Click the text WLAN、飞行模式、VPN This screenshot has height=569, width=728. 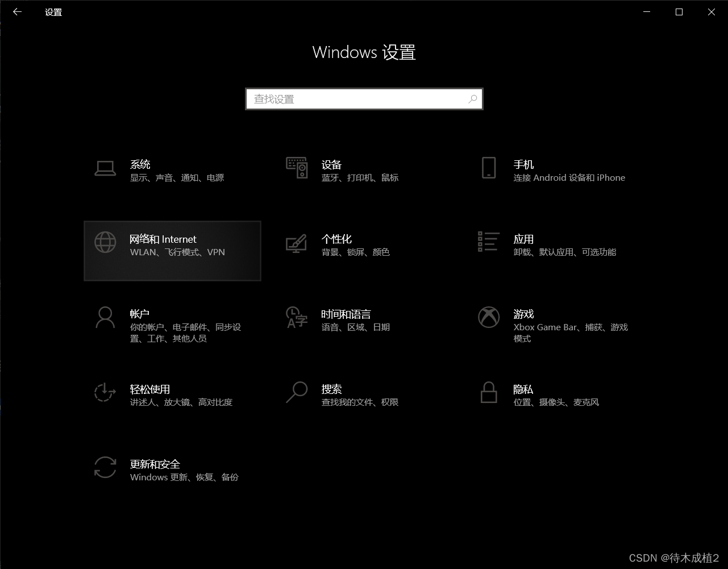point(177,252)
